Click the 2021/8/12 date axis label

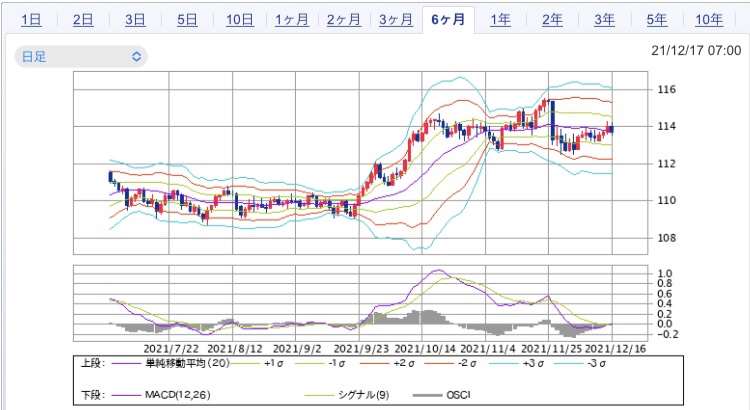(x=235, y=349)
